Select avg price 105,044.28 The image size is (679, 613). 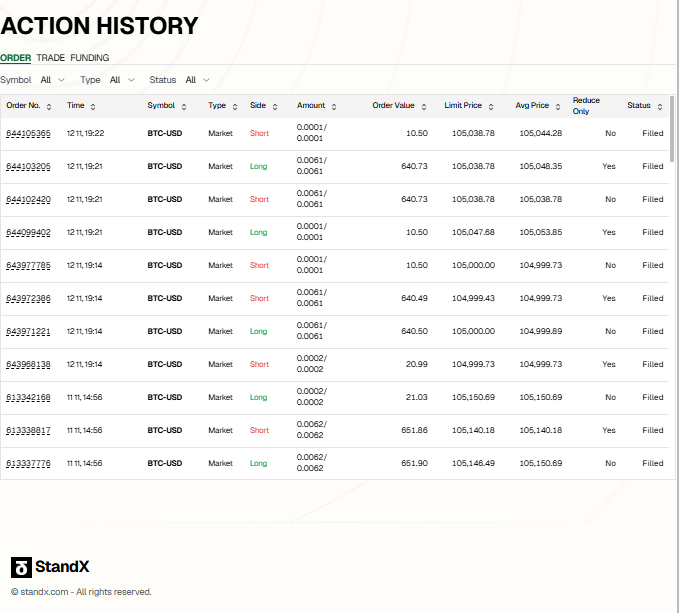pos(540,133)
